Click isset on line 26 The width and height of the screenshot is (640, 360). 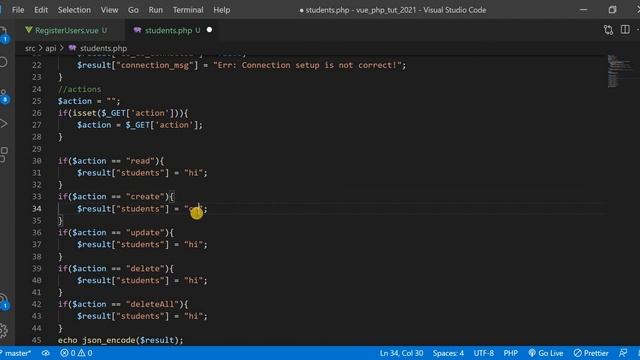pyautogui.click(x=84, y=113)
